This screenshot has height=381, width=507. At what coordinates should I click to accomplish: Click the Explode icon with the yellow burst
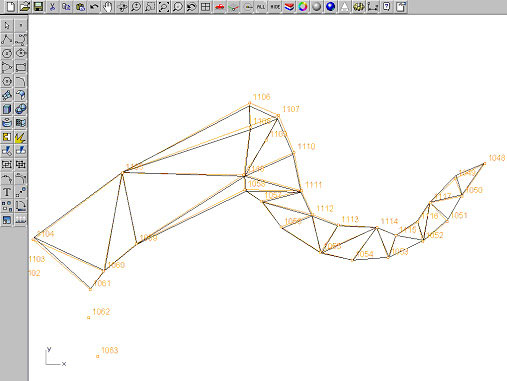[x=21, y=137]
